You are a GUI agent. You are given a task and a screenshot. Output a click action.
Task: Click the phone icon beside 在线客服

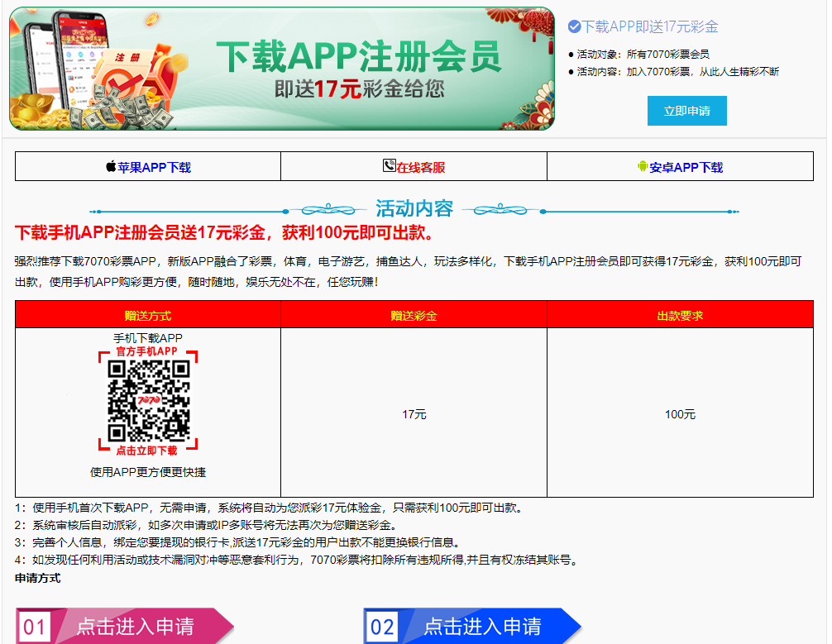click(x=389, y=165)
